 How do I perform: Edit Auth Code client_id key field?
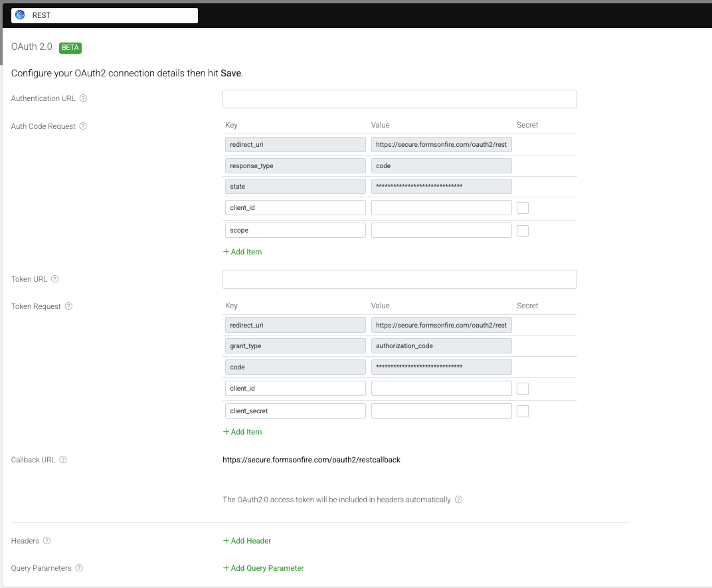coord(295,208)
